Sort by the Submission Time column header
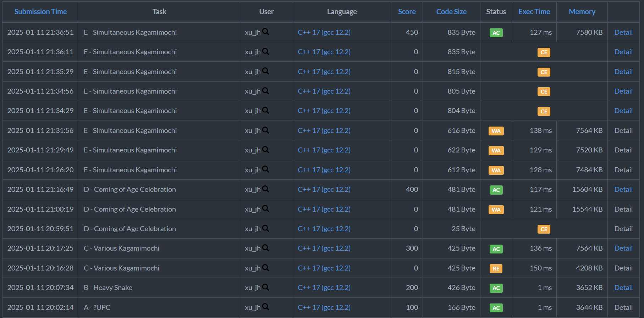The width and height of the screenshot is (644, 318). (x=40, y=12)
